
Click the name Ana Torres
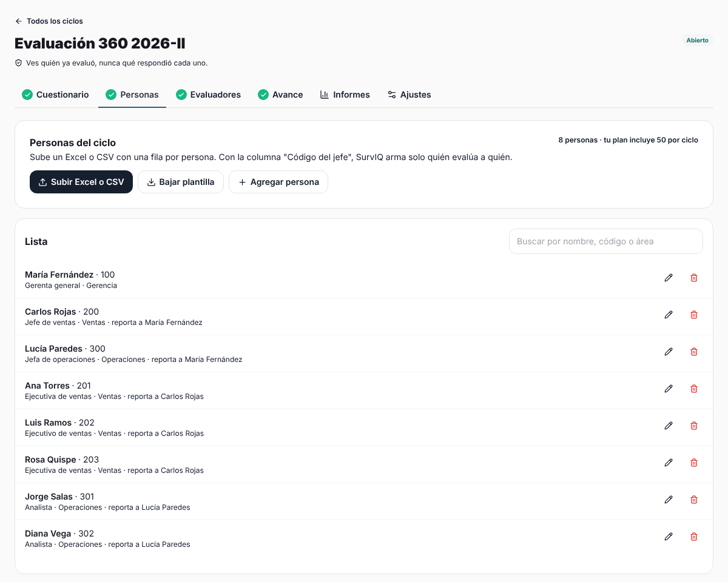coord(47,386)
